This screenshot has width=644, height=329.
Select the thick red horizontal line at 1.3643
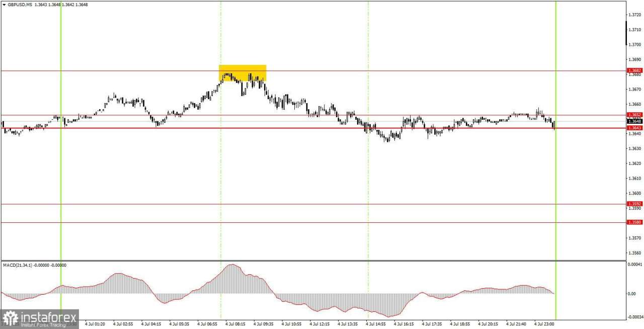[312, 128]
